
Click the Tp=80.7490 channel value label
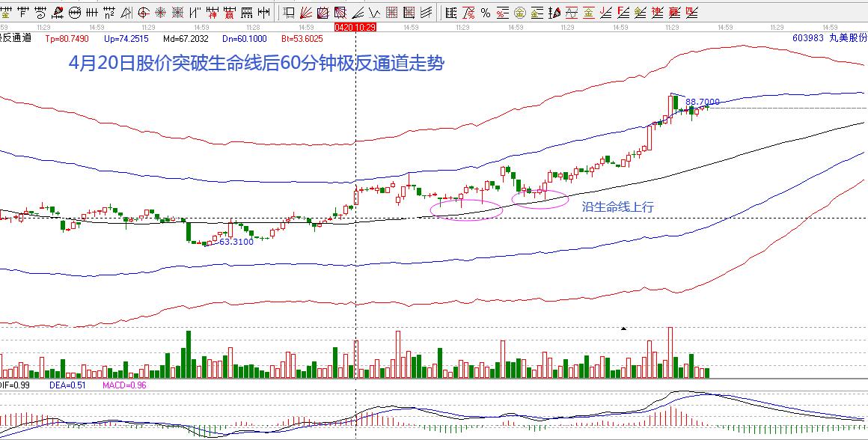point(67,38)
